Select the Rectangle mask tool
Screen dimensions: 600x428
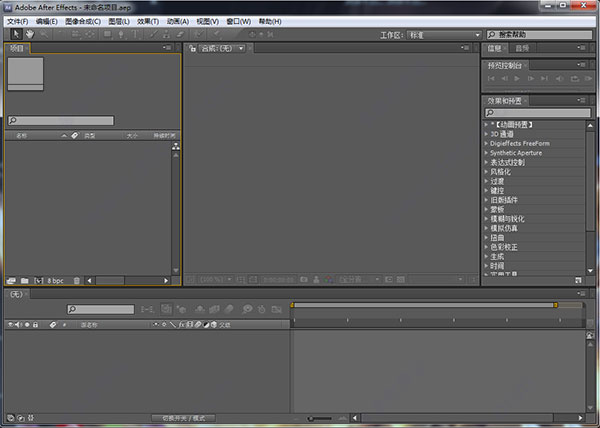coord(108,34)
